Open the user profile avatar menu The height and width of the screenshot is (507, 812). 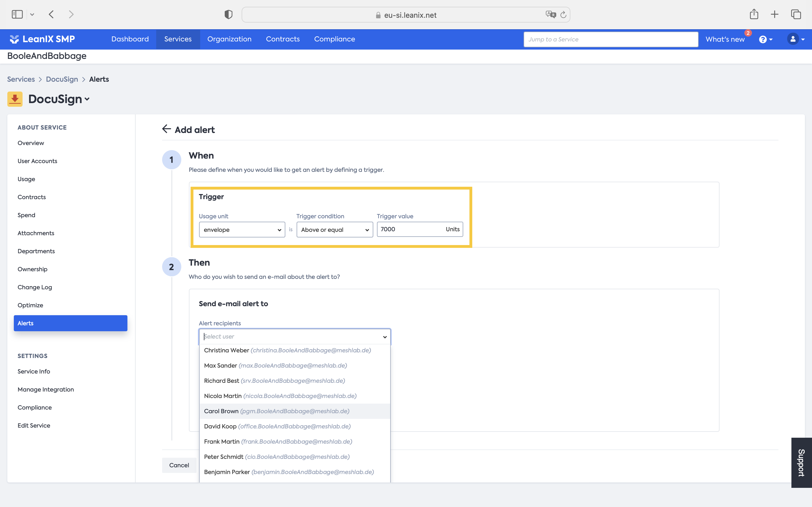796,39
